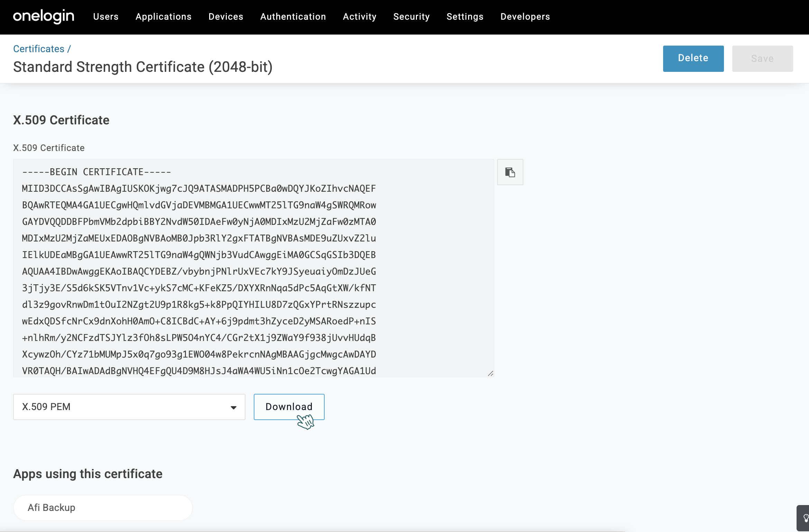Click the page title 'Standard Strength Certificate (2048-bit)'
This screenshot has width=809, height=532.
pyautogui.click(x=143, y=67)
